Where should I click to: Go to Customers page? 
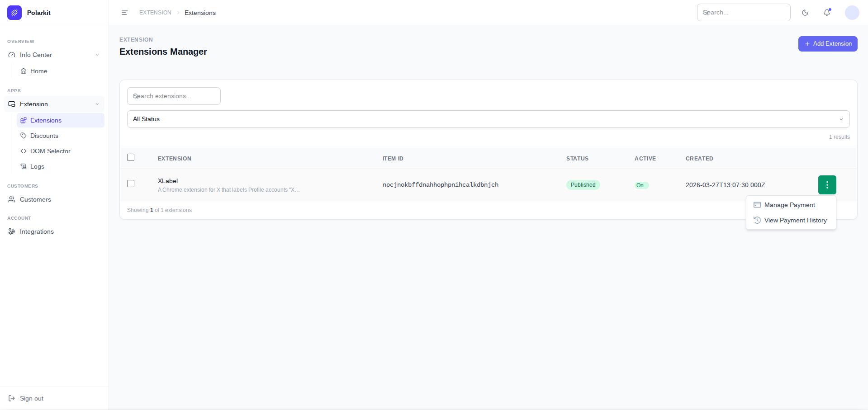(54, 199)
